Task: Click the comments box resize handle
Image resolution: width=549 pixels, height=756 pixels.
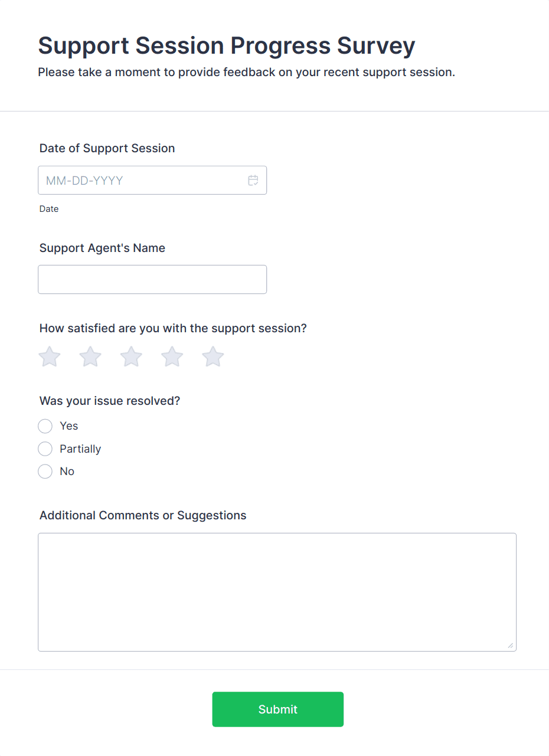Action: click(510, 645)
